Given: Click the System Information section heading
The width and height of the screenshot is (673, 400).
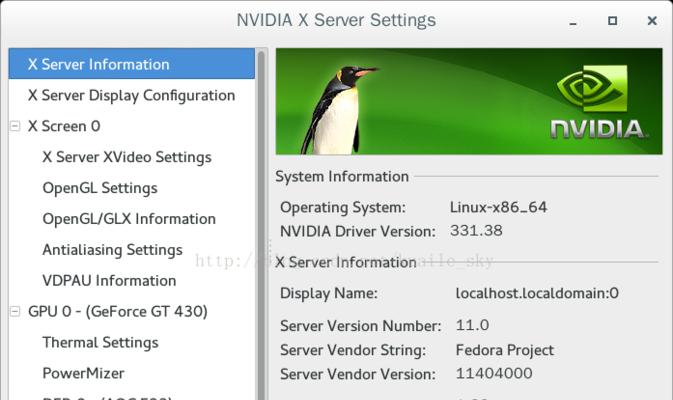Looking at the screenshot, I should pyautogui.click(x=342, y=176).
